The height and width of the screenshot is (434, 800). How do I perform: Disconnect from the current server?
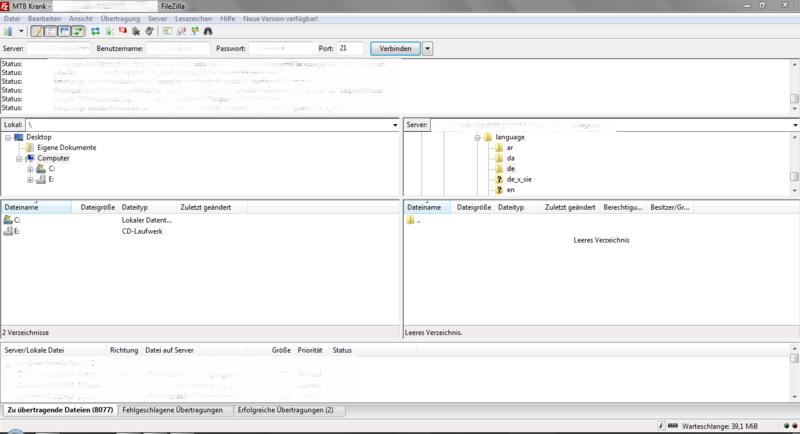click(136, 32)
